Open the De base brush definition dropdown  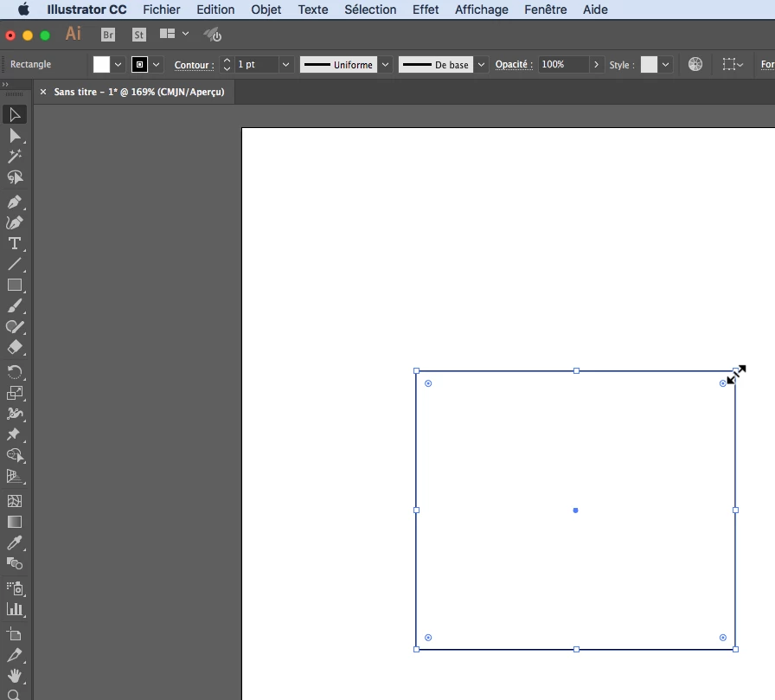coord(481,64)
